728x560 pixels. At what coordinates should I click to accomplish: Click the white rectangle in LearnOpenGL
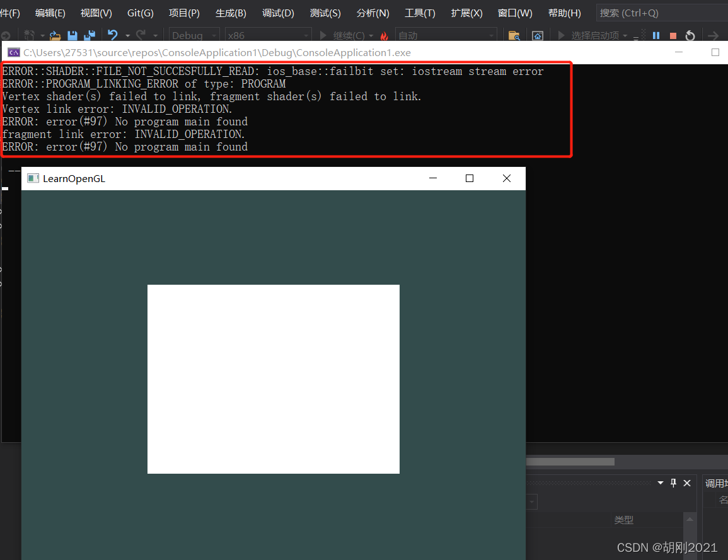[274, 379]
